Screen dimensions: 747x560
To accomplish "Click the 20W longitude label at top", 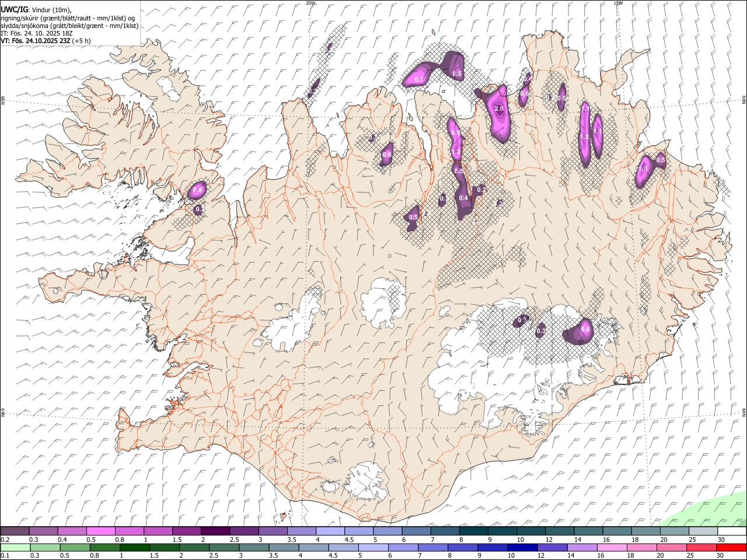I will 310,3.
